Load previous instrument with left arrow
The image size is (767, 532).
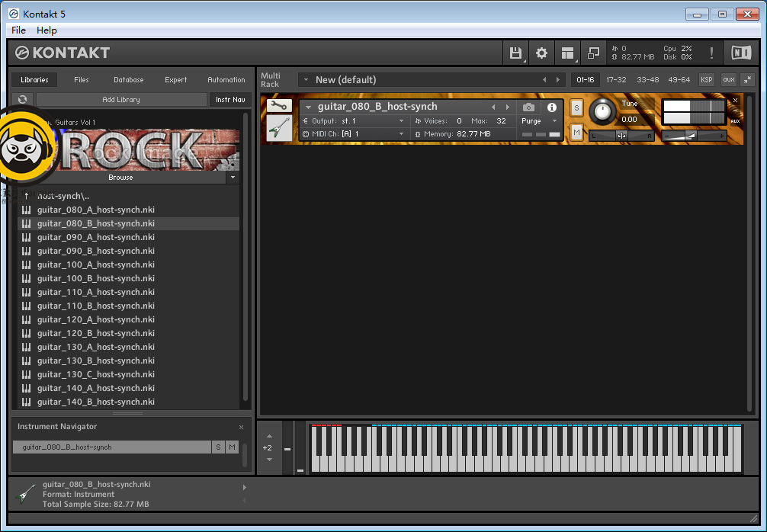coord(493,107)
